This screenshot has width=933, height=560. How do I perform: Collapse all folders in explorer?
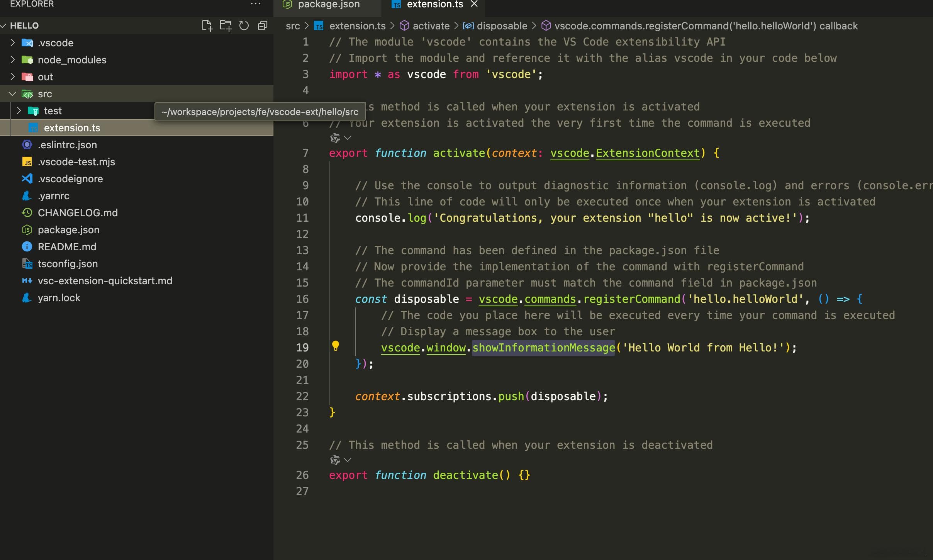263,25
